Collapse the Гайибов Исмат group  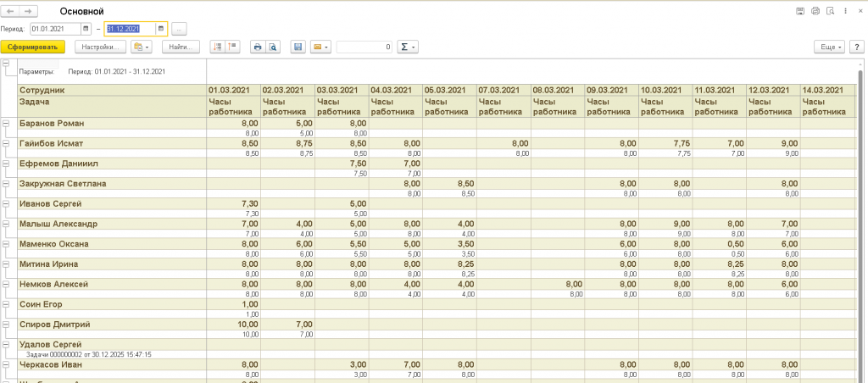6,144
